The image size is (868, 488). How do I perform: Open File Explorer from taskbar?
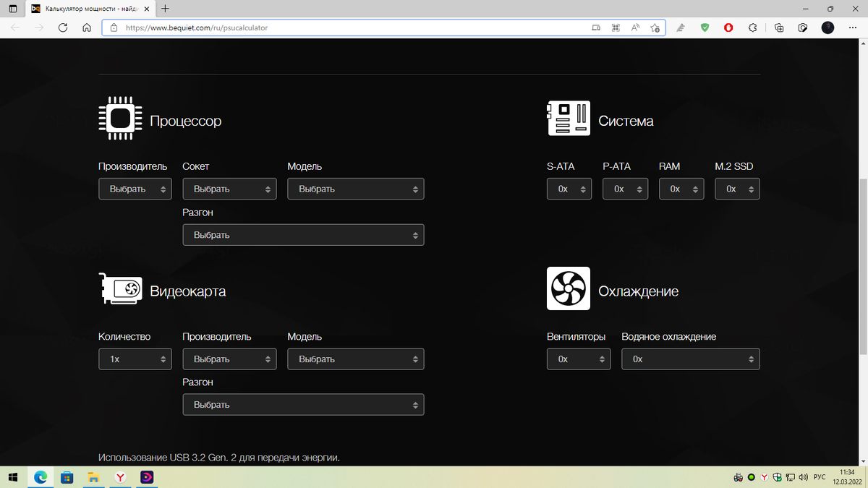coord(93,477)
